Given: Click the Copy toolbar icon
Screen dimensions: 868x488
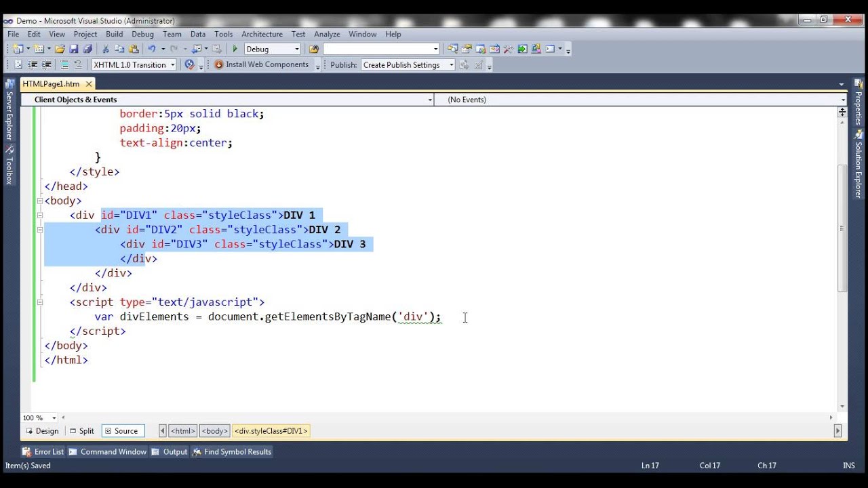Looking at the screenshot, I should click(x=119, y=49).
